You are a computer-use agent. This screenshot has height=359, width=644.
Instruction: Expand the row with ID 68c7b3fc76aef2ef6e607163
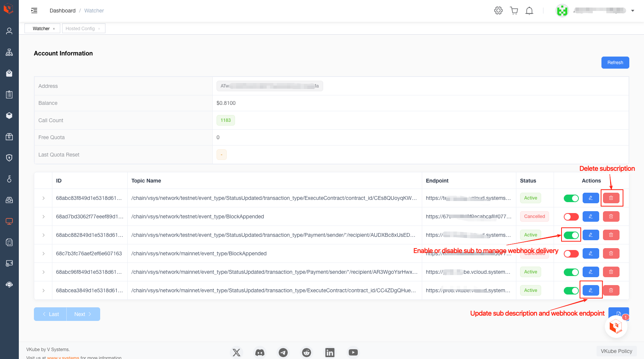(x=43, y=253)
